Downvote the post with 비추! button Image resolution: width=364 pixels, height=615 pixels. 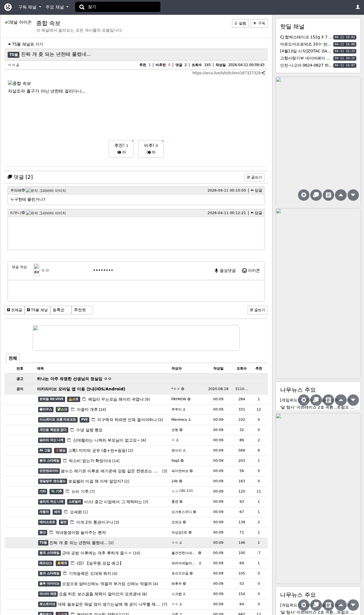[151, 149]
